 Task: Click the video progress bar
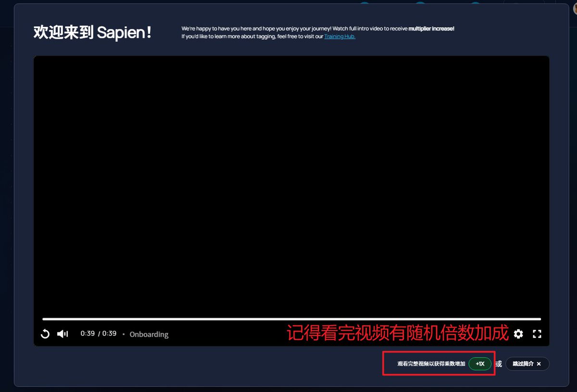tap(291, 319)
